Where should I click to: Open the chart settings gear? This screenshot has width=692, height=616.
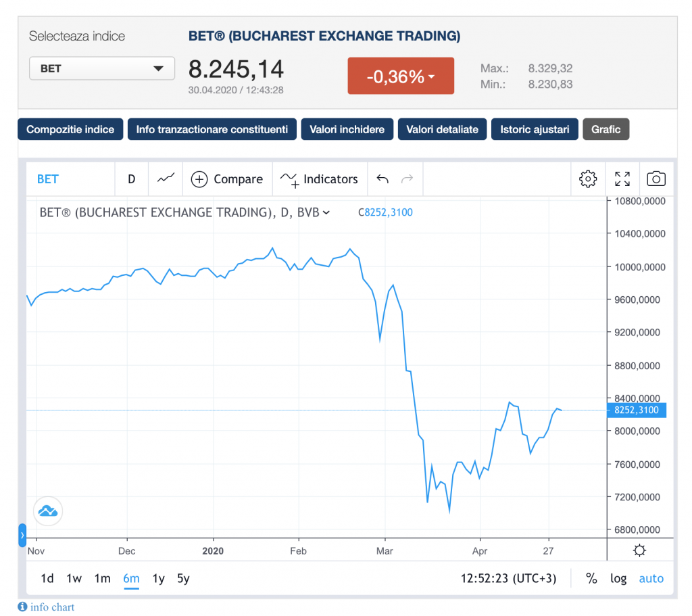(588, 179)
